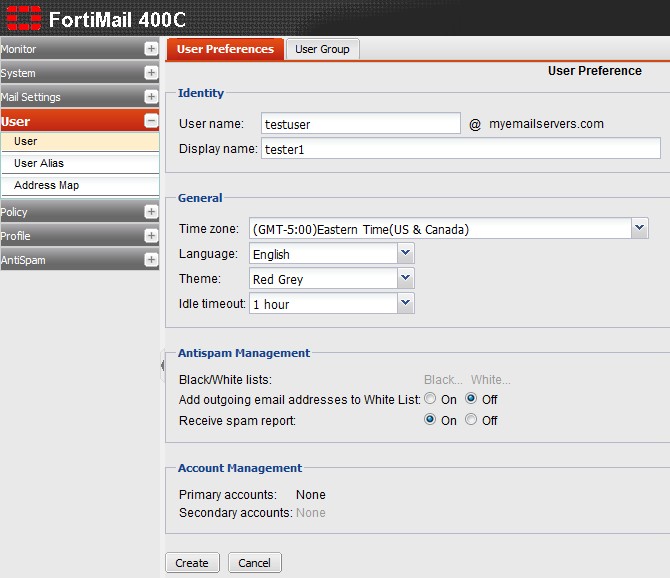Viewport: 670px width, 578px height.
Task: Set outgoing addresses to White List Off
Action: pyautogui.click(x=471, y=399)
